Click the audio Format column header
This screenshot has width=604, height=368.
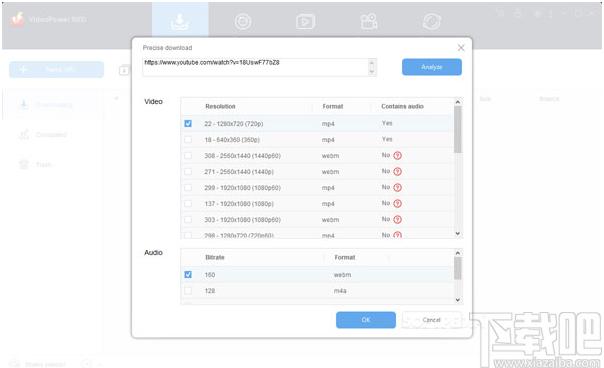344,257
